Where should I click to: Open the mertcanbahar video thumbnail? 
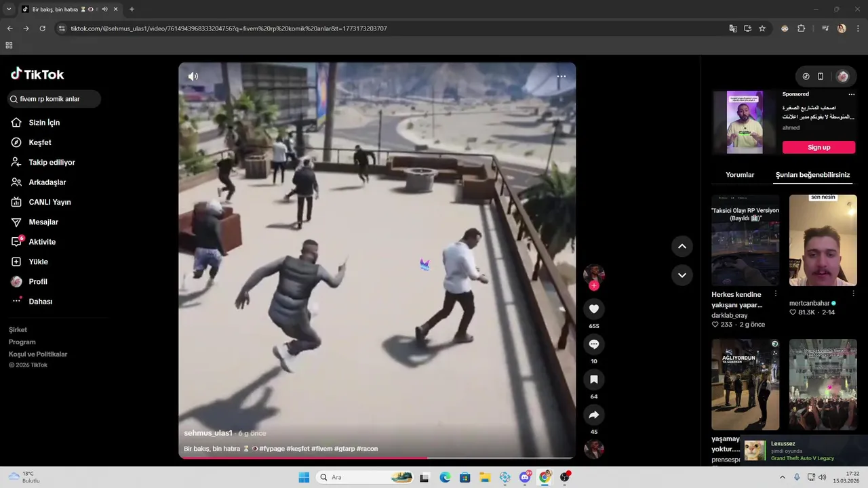[x=823, y=241]
